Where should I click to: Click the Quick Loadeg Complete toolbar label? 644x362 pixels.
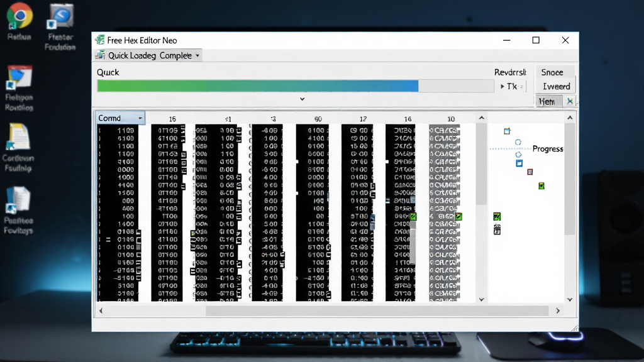click(x=150, y=55)
